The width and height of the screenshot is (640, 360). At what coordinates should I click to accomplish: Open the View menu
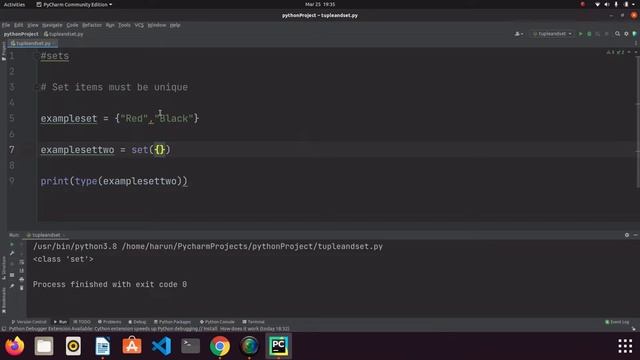tap(33, 25)
